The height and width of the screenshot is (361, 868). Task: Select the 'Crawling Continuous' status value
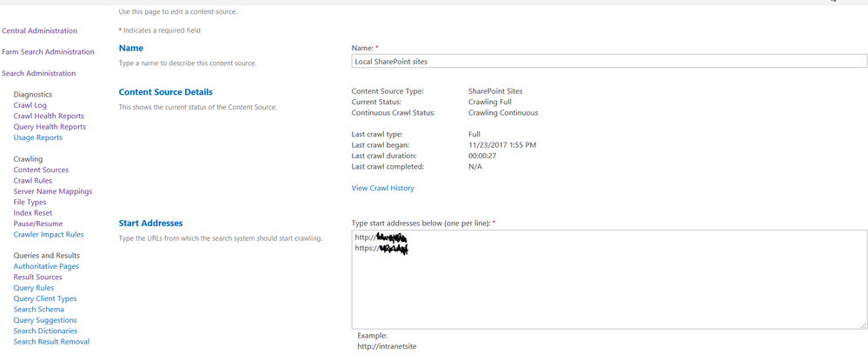[x=503, y=112]
